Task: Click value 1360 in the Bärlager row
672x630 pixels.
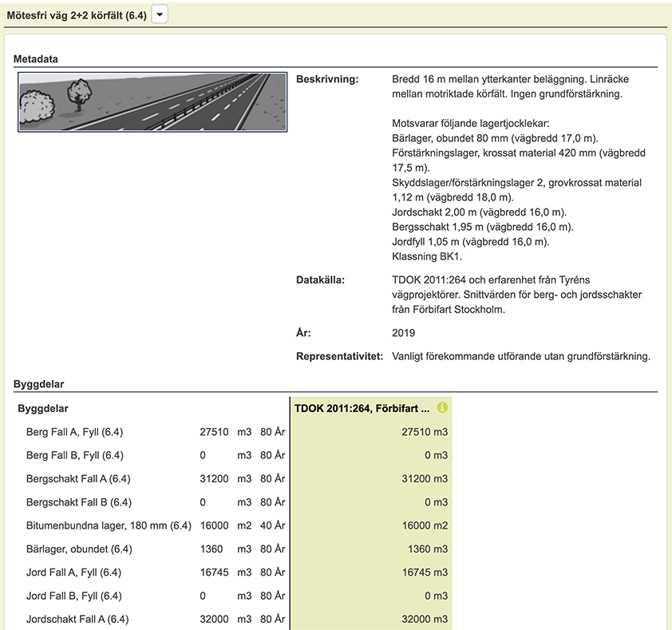Action: pyautogui.click(x=211, y=549)
